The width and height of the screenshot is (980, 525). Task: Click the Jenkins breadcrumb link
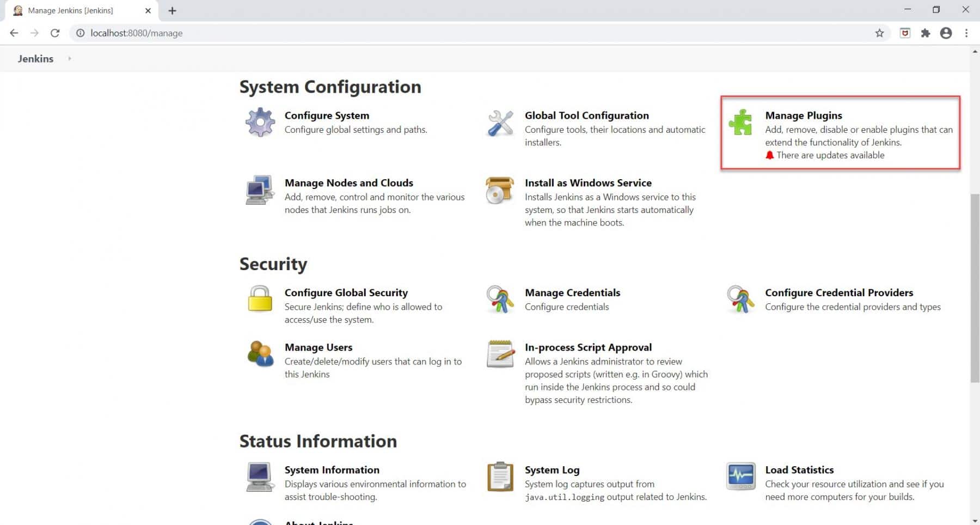pos(35,58)
